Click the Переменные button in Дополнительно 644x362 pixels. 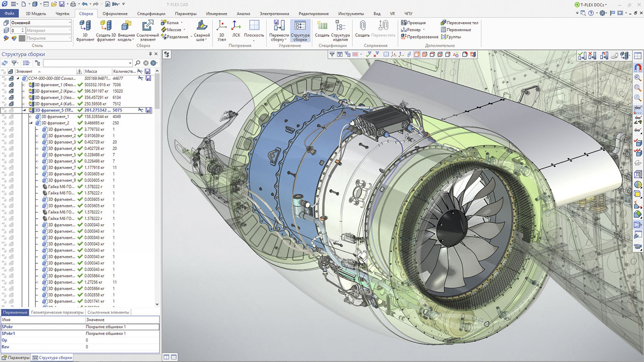click(x=455, y=30)
